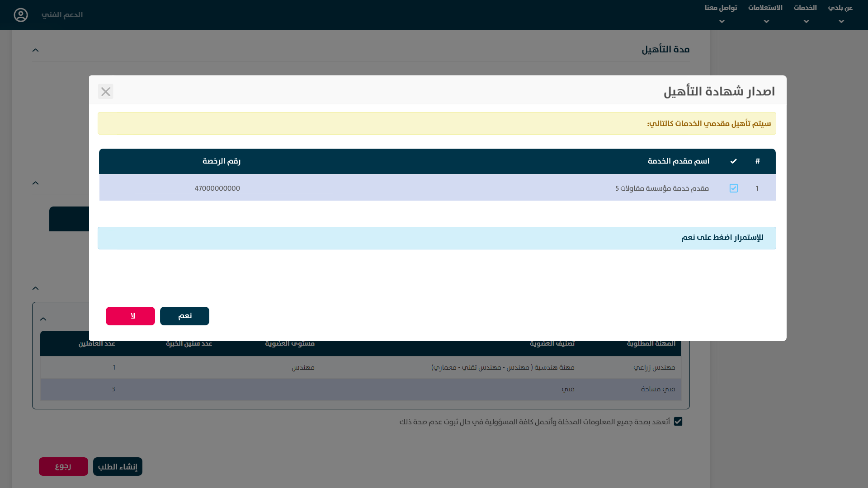Click the checkmark column header icon
868x488 pixels.
click(x=733, y=161)
